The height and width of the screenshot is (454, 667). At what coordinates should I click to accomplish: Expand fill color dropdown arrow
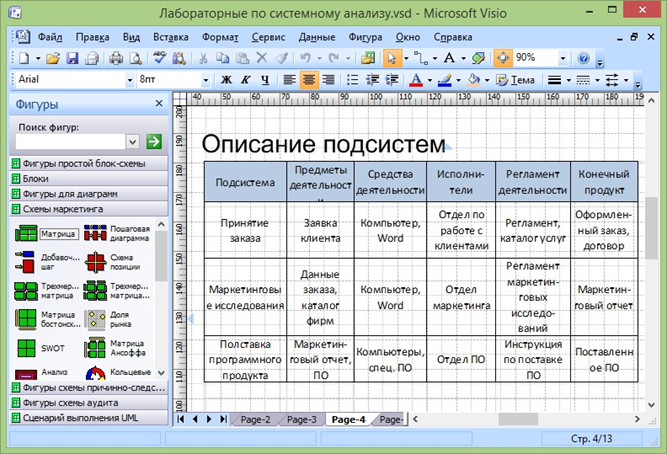[487, 80]
